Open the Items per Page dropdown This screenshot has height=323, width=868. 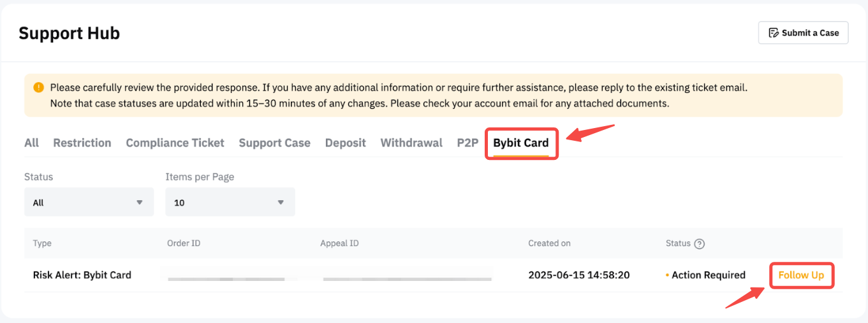pyautogui.click(x=230, y=202)
